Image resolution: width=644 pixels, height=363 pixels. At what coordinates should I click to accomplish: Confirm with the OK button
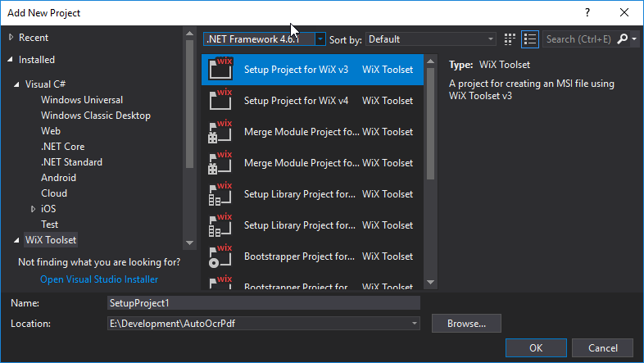pyautogui.click(x=536, y=347)
